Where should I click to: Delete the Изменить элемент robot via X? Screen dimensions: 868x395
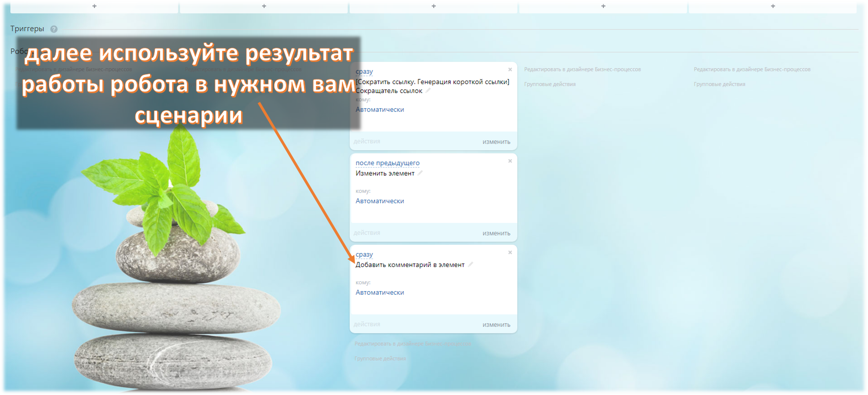(x=510, y=161)
